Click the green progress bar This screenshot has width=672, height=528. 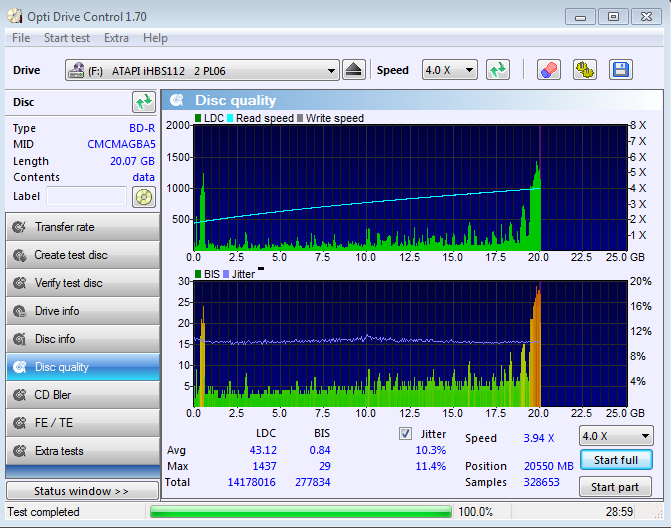(300, 512)
